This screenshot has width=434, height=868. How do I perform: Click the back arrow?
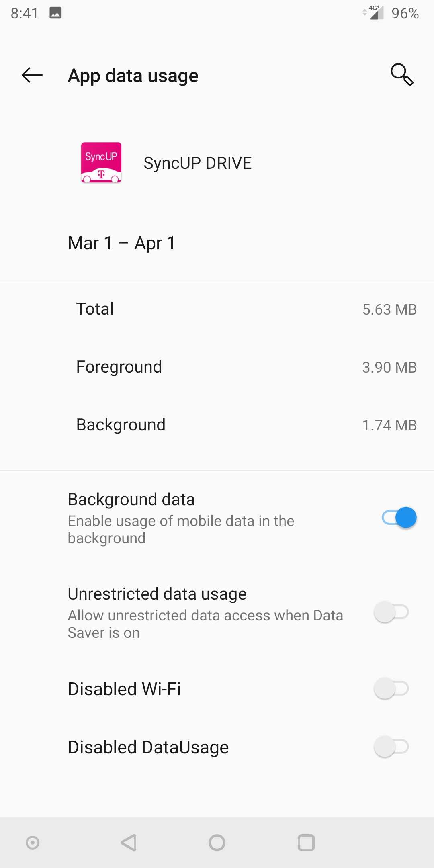(31, 75)
